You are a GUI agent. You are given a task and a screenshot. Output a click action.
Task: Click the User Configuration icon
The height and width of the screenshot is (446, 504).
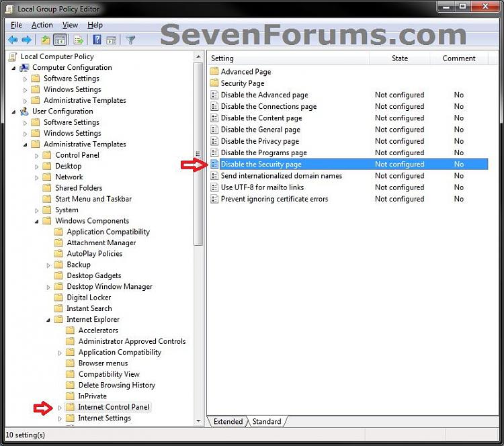coord(24,111)
